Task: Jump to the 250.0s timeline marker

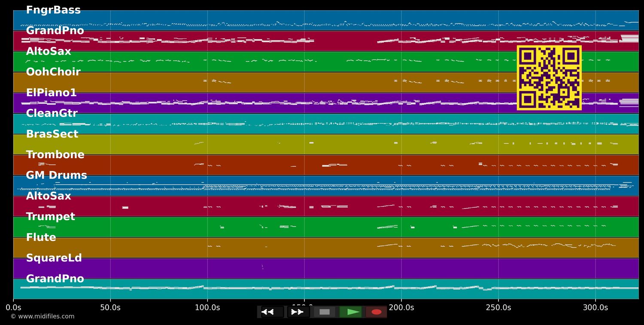Action: click(x=498, y=308)
